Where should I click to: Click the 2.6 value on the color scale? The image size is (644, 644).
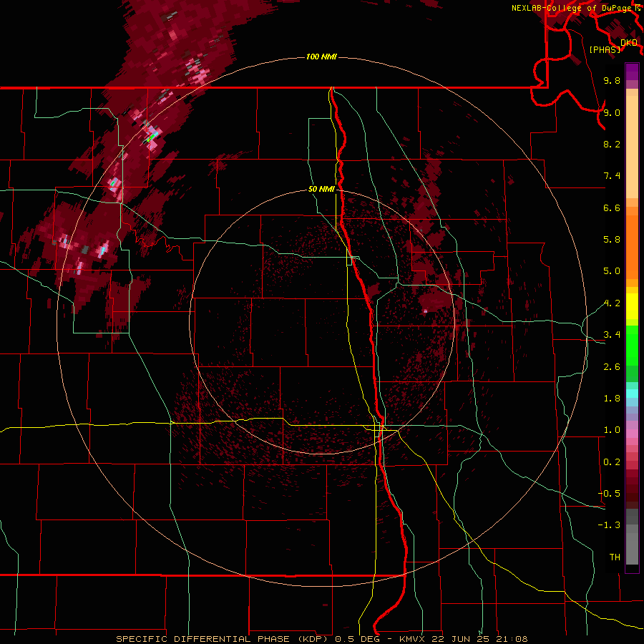point(612,367)
